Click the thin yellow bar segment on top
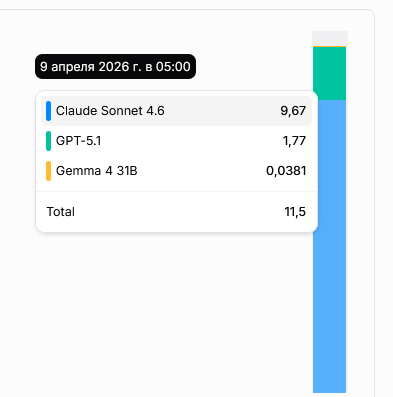This screenshot has width=393, height=397. coord(329,46)
